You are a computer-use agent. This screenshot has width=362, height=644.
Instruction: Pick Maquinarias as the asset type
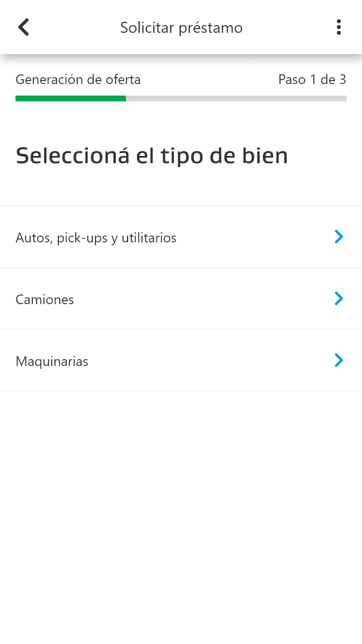click(x=181, y=361)
